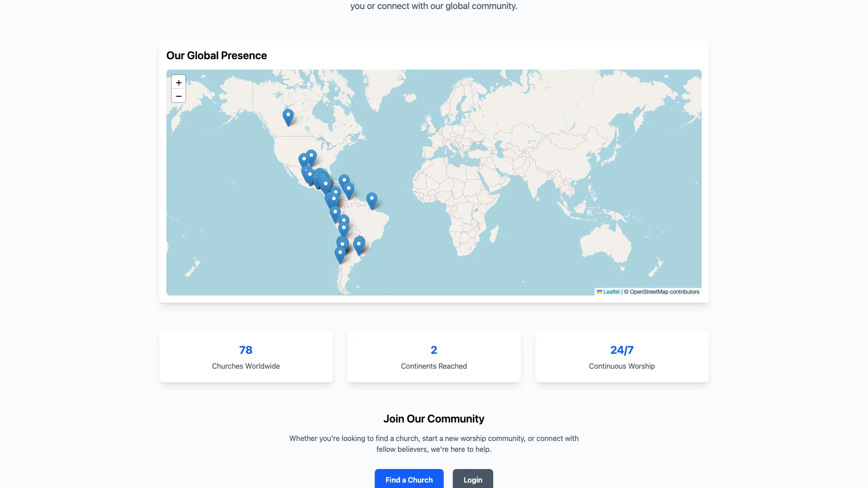Select the southernmost map marker in Chile
Image resolution: width=868 pixels, height=488 pixels.
click(x=340, y=255)
